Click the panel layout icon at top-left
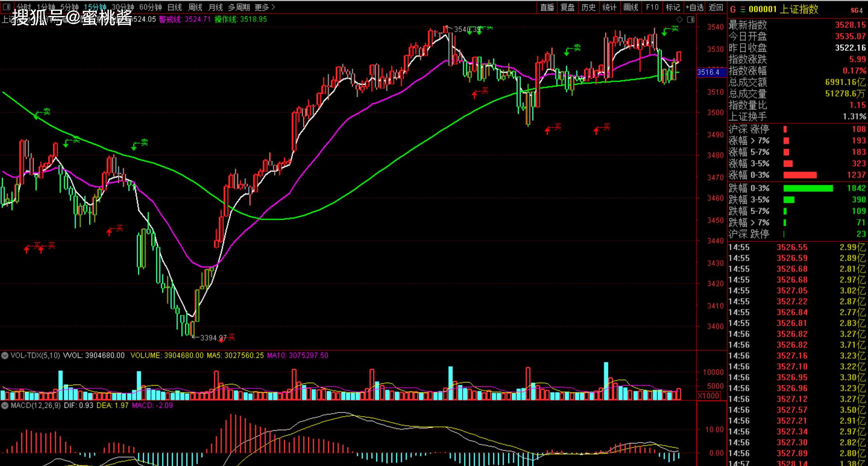Screen dimensions: 868x466 click(x=6, y=7)
